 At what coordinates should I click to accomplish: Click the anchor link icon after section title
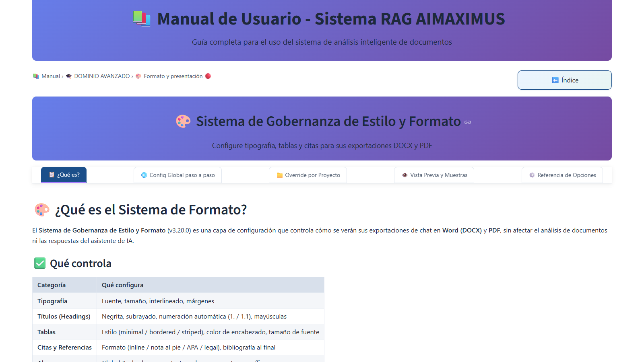point(468,122)
